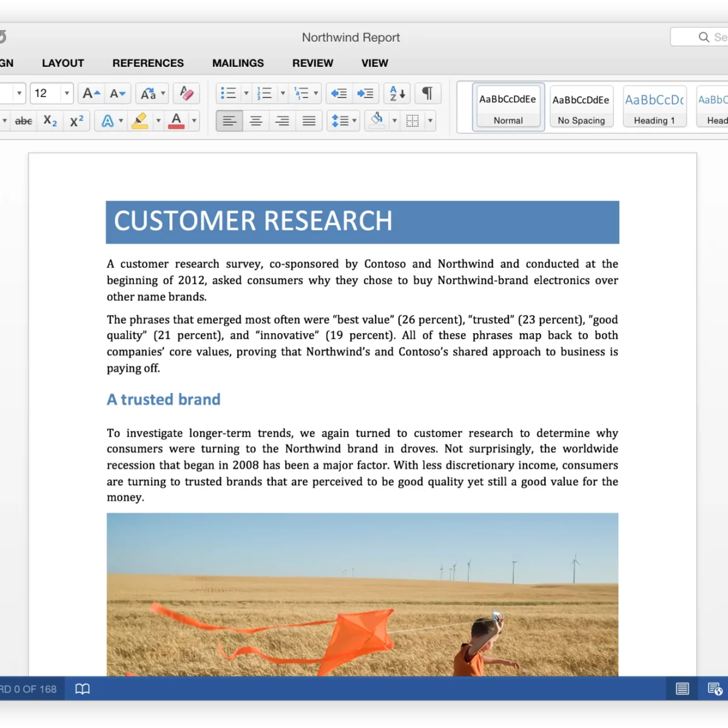Viewport: 728px width, 728px height.
Task: Switch to print layout view in the status bar
Action: [682, 689]
